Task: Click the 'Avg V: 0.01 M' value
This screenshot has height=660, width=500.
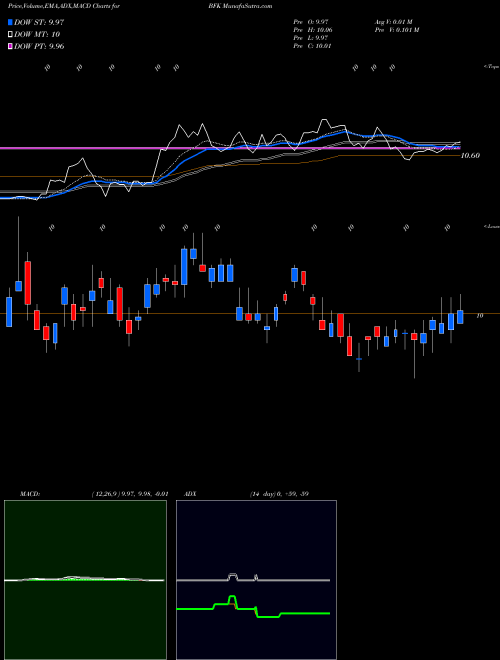Action: (394, 22)
